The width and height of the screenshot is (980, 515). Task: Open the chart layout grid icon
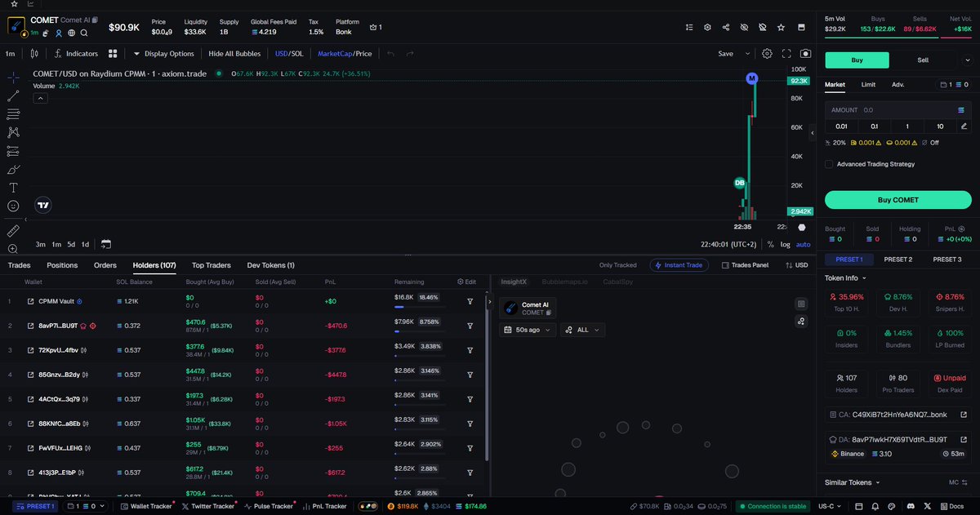114,54
